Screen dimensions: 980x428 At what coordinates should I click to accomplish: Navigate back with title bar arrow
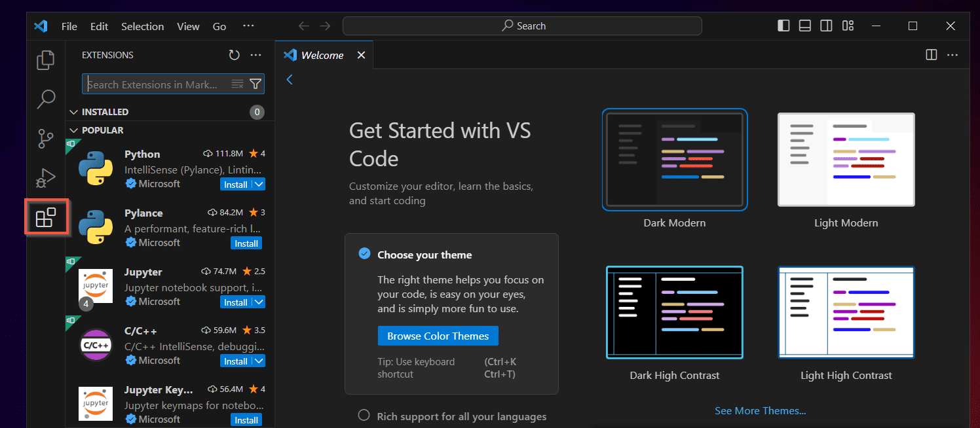[x=304, y=26]
